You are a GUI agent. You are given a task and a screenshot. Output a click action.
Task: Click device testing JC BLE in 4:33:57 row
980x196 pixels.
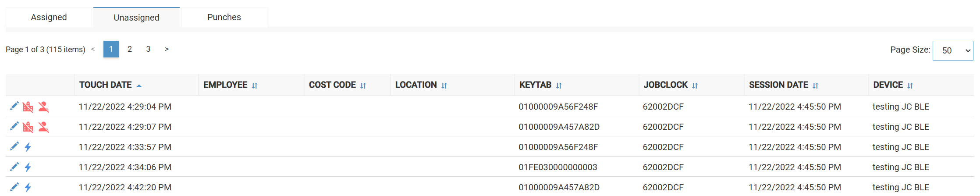pyautogui.click(x=901, y=147)
